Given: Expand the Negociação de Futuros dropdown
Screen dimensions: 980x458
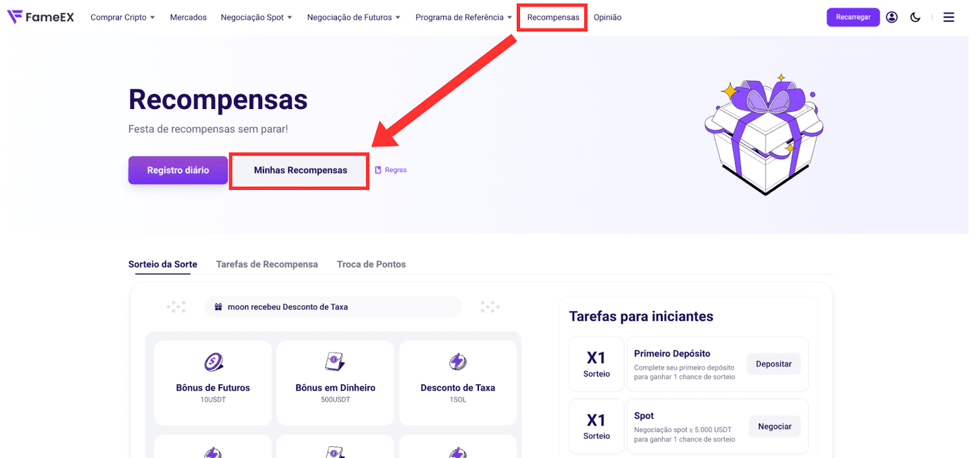Looking at the screenshot, I should pyautogui.click(x=353, y=17).
